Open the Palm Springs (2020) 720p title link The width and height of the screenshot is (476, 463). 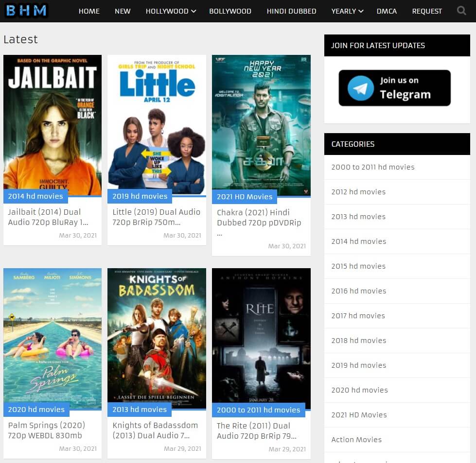[x=47, y=430]
